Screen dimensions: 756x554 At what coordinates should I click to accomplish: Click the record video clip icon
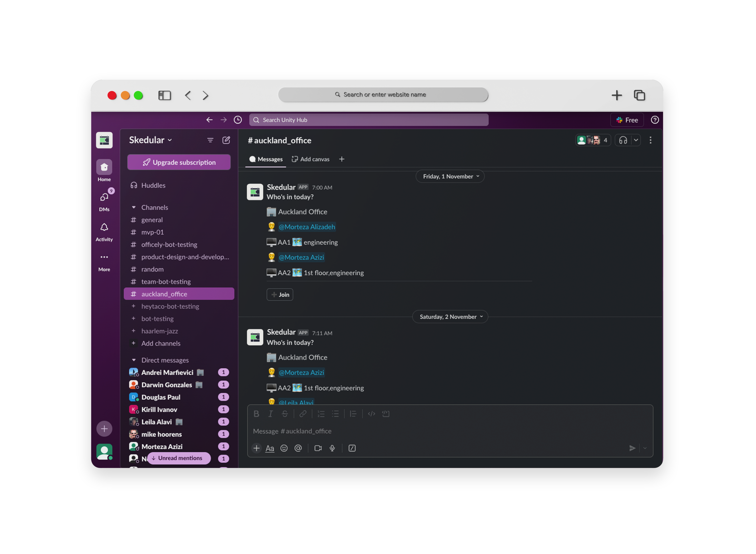click(318, 448)
